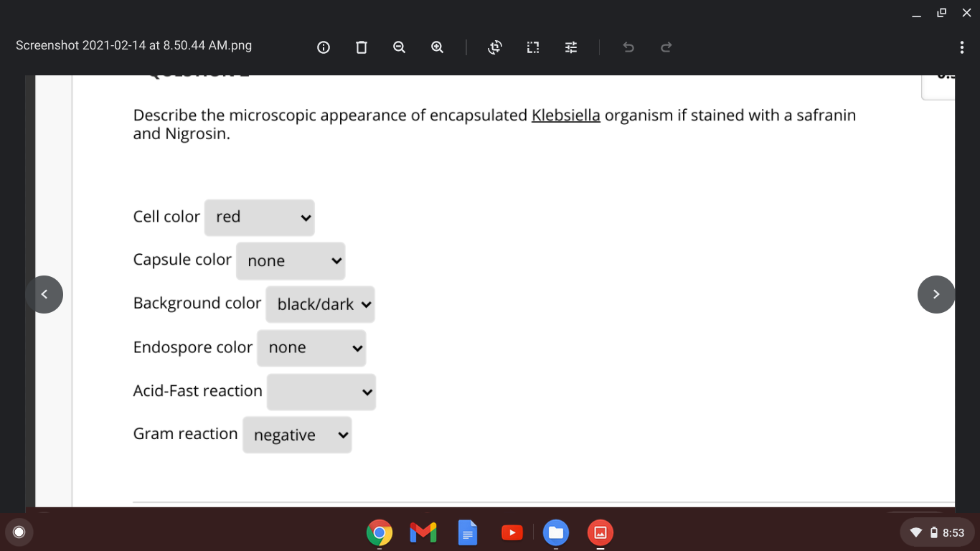Open the More options menu
This screenshot has height=551, width=980.
click(x=962, y=47)
